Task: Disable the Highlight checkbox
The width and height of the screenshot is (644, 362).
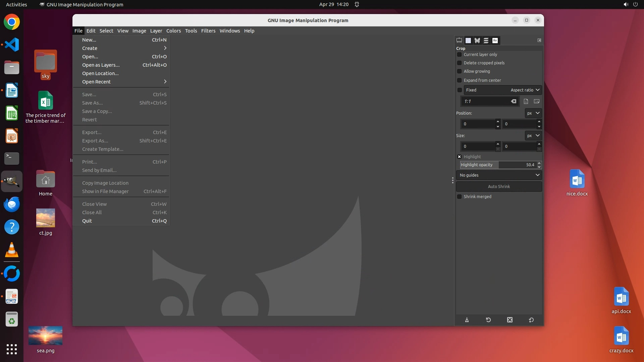Action: click(460, 157)
